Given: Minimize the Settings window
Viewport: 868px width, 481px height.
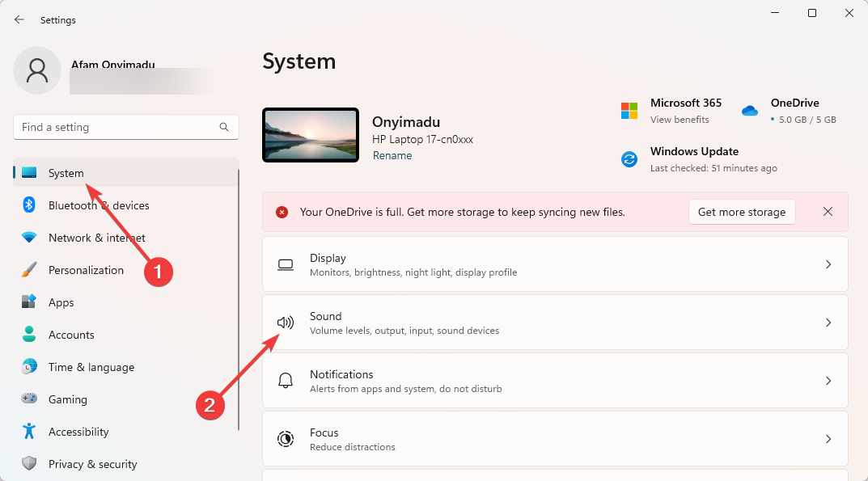Looking at the screenshot, I should 775,13.
